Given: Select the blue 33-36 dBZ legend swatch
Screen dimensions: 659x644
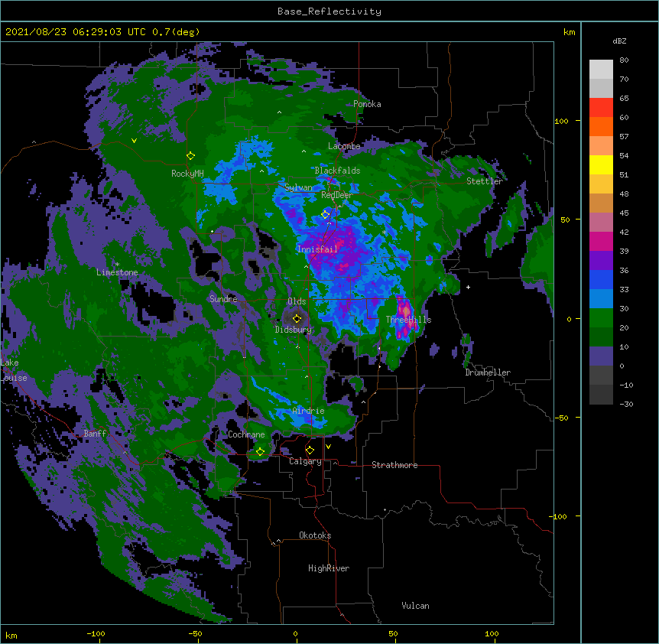Looking at the screenshot, I should pos(601,279).
